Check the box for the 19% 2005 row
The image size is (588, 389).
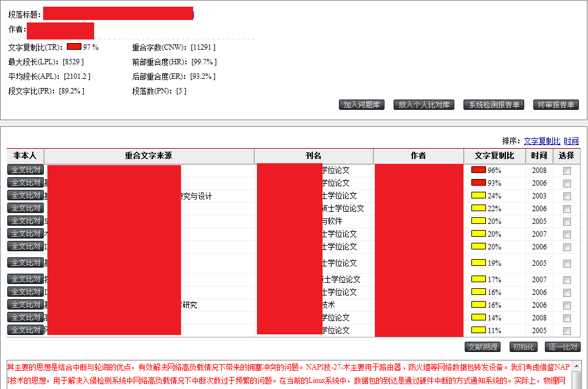click(567, 264)
